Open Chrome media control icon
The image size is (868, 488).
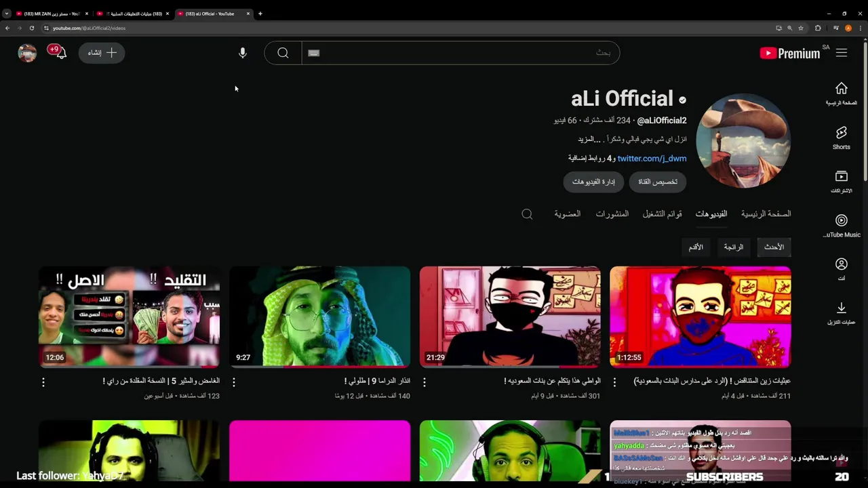tap(836, 28)
